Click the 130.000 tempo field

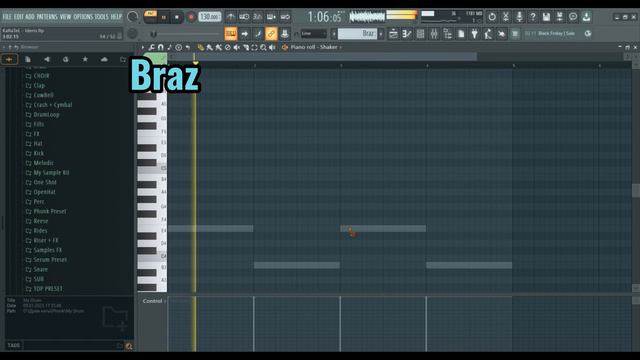210,17
